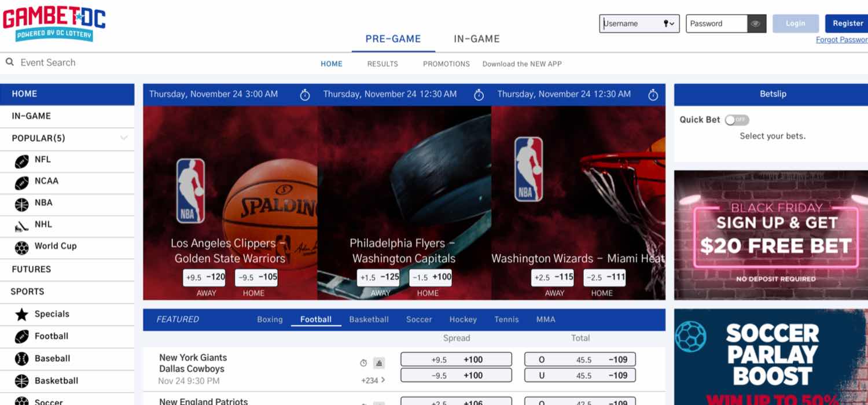Select the Tennis featured tab
Screen dimensions: 868x405
[x=506, y=319]
